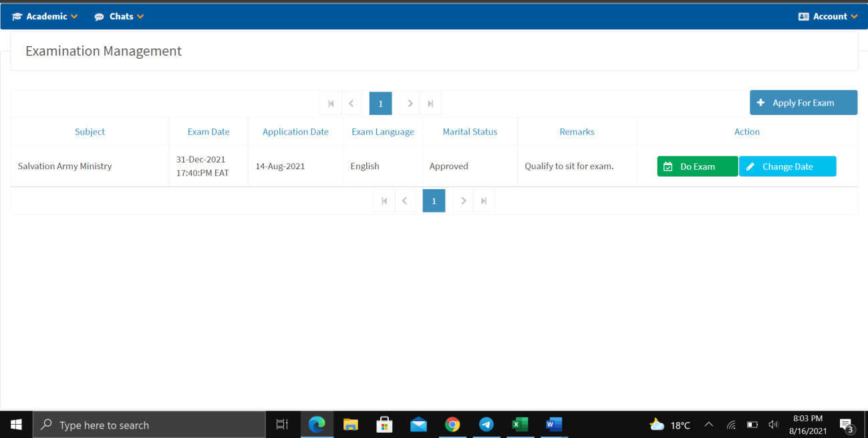The height and width of the screenshot is (438, 868).
Task: Click the Apply For Exam button
Action: (x=803, y=103)
